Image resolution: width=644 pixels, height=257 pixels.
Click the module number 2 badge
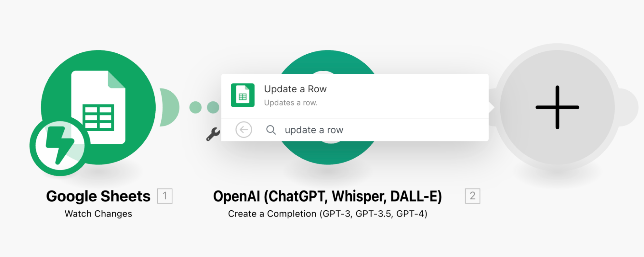tap(473, 196)
